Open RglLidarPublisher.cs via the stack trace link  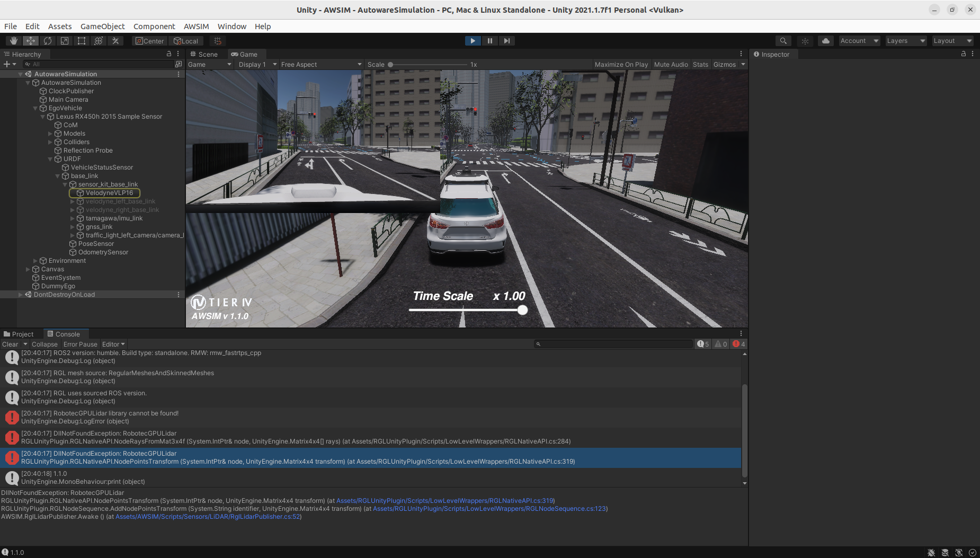click(x=207, y=517)
